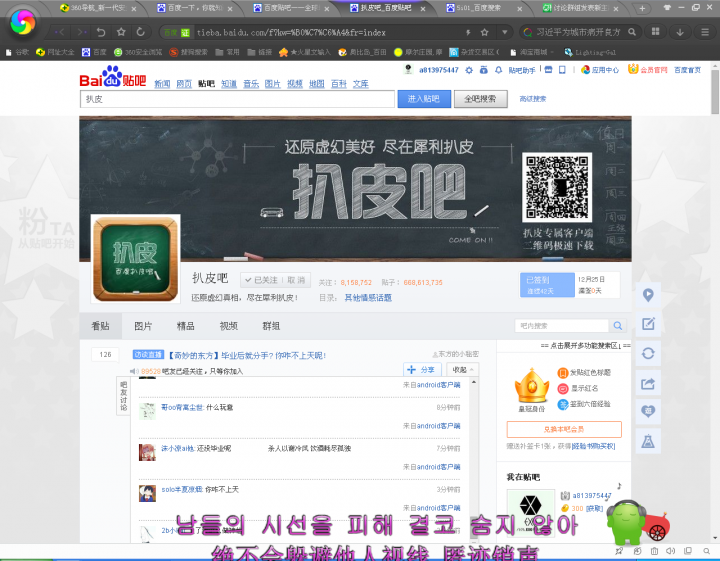Open the browser main menu icon

(x=705, y=32)
